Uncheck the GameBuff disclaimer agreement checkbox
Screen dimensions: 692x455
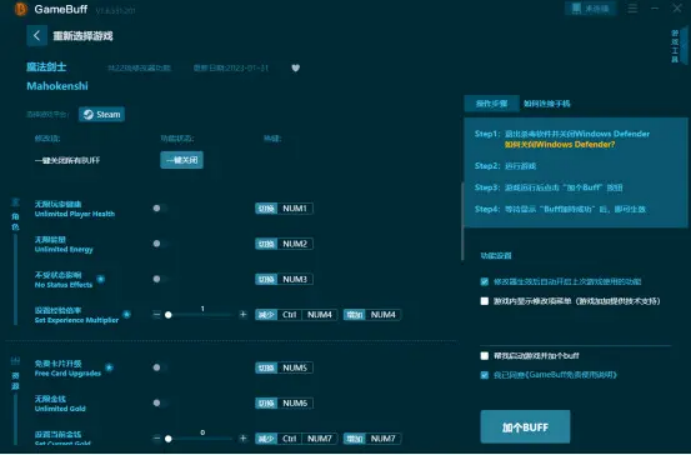click(485, 375)
